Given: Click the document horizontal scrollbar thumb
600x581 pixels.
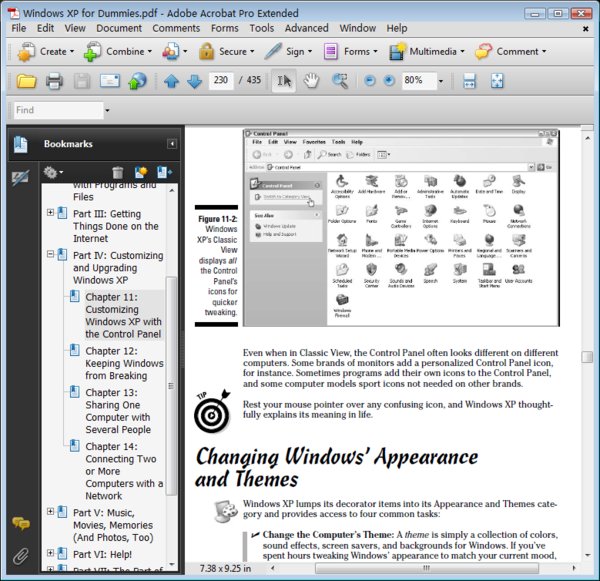Looking at the screenshot, I should click(426, 568).
